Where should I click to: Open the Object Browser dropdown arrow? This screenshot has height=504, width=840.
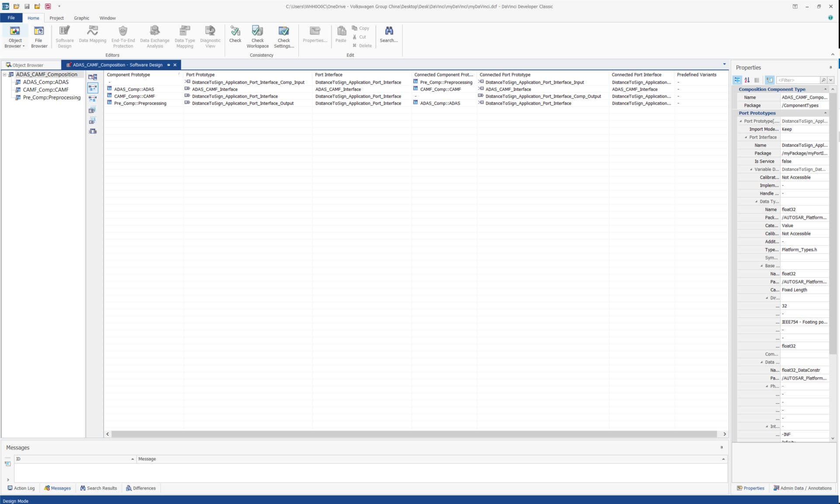point(24,46)
